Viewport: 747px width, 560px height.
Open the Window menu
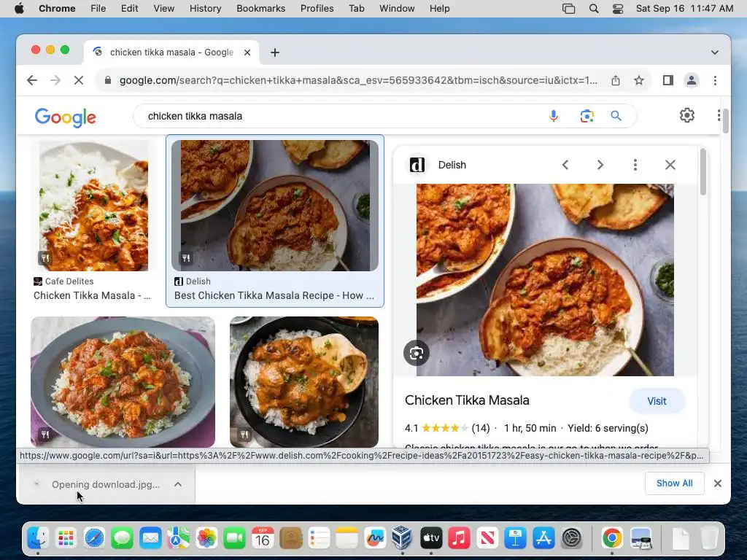(x=397, y=9)
